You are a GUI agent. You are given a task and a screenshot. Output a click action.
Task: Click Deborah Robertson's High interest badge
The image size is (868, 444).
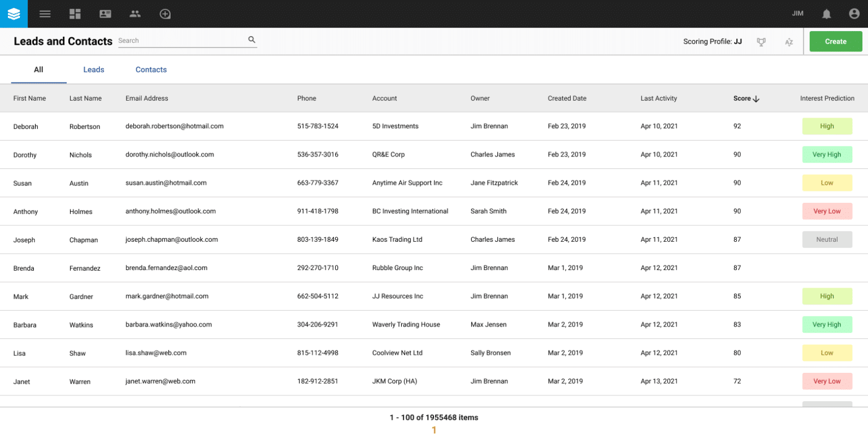pos(827,126)
